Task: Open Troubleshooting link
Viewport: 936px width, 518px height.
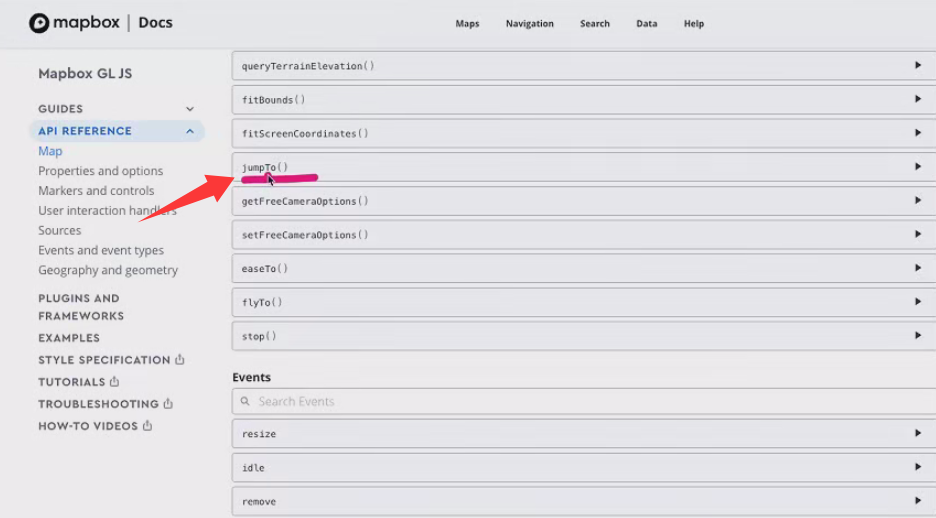Action: tap(98, 404)
